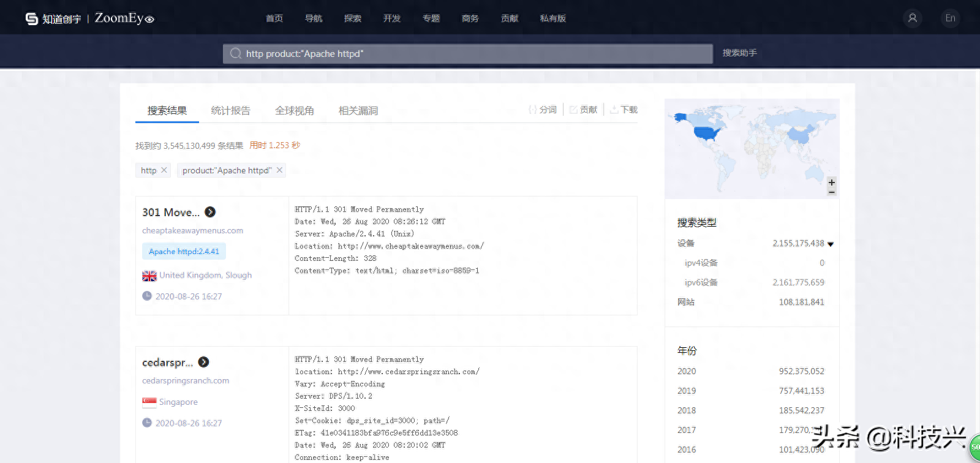Image resolution: width=980 pixels, height=463 pixels.
Task: Open arrow icon next to 301 Move... result
Action: point(210,212)
